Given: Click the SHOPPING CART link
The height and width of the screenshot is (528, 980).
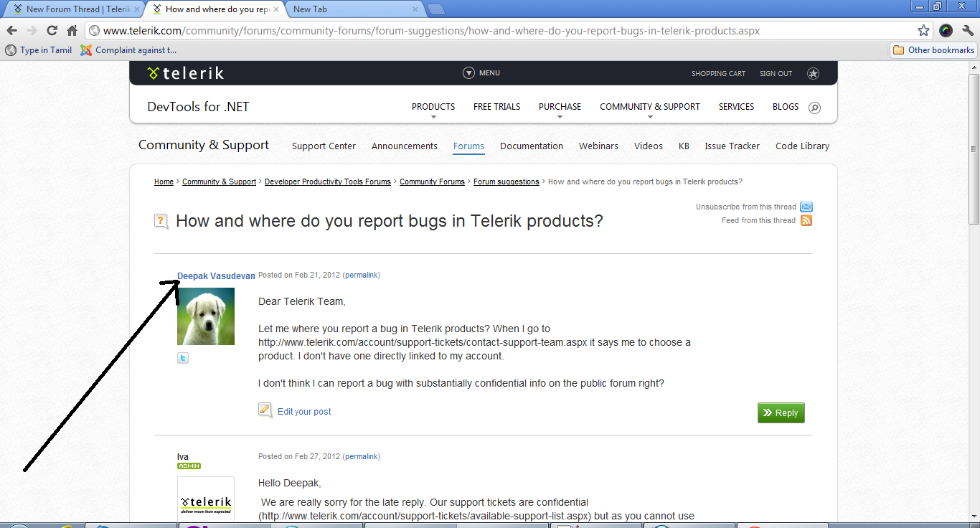Looking at the screenshot, I should pos(718,74).
